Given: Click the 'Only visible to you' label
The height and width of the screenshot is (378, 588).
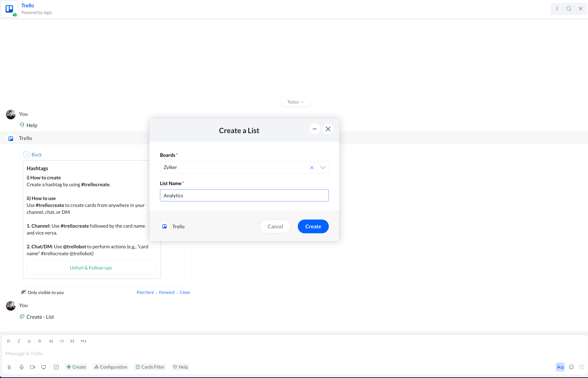Looking at the screenshot, I should 46,292.
